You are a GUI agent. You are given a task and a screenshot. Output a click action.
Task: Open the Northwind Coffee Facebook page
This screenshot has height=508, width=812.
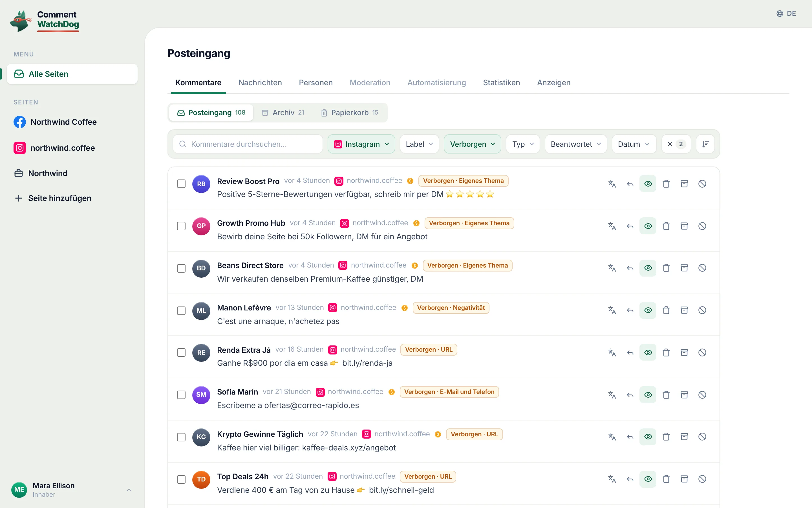coord(72,122)
